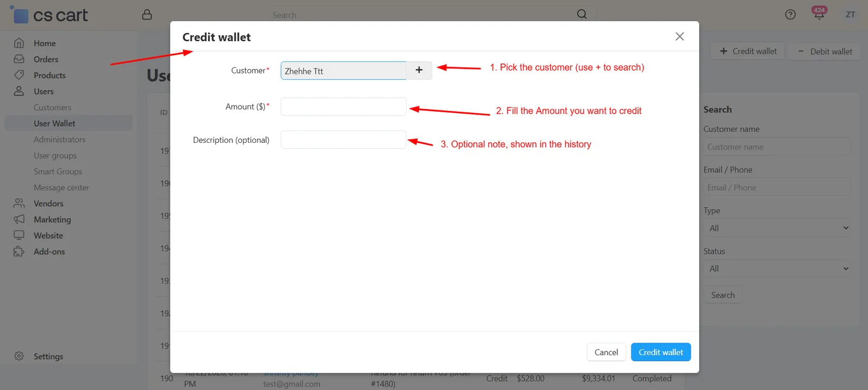Focus the Amount ($) input field
Image resolution: width=868 pixels, height=390 pixels.
(x=343, y=106)
